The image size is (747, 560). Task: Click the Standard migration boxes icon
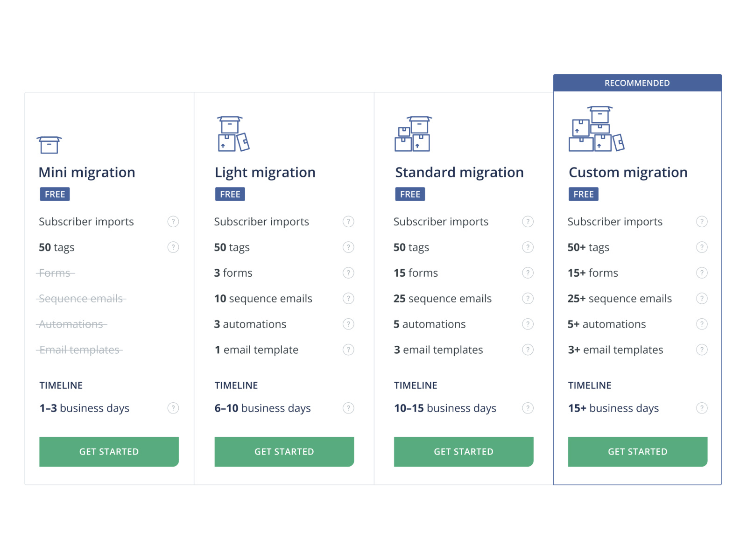click(413, 134)
